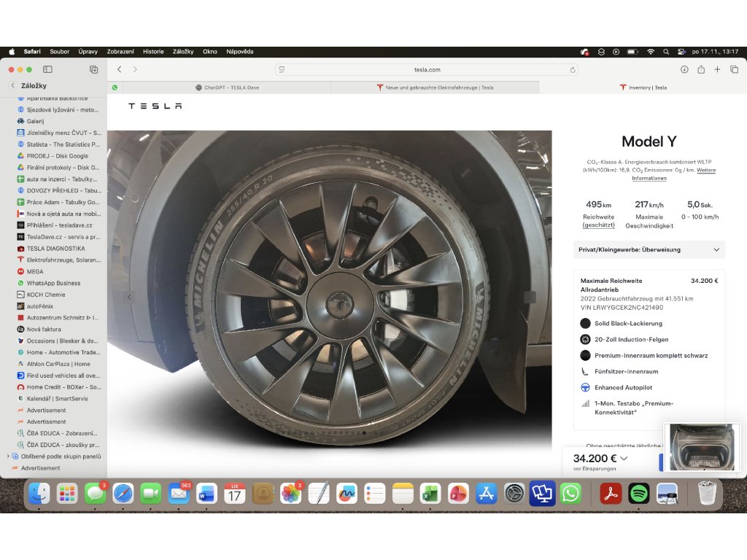Collapse Záložky with the back chevron
747x560 pixels.
13,86
